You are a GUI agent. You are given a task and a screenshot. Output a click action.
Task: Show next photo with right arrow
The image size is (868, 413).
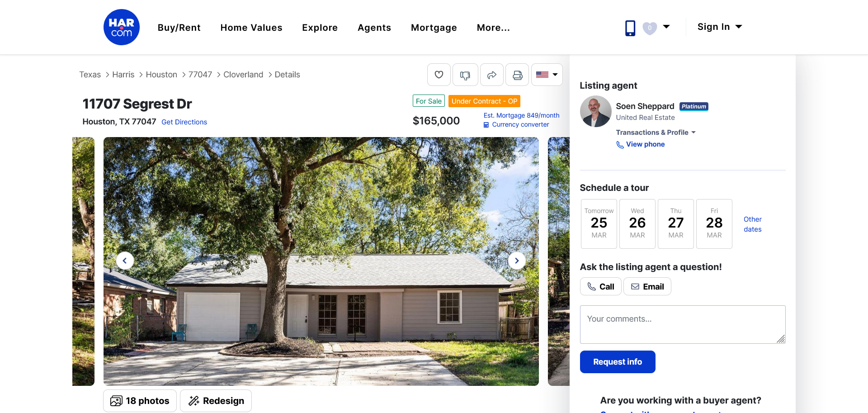point(517,261)
